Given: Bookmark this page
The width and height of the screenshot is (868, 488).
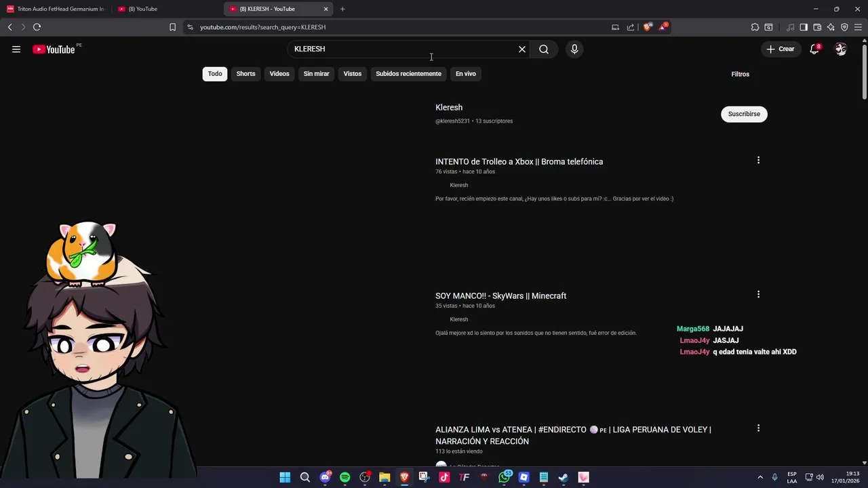Looking at the screenshot, I should tap(172, 27).
